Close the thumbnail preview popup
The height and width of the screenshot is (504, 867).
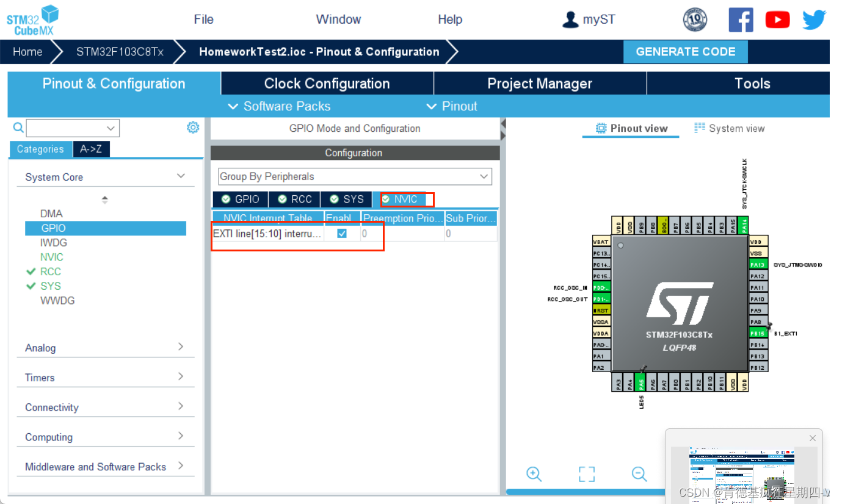[812, 438]
